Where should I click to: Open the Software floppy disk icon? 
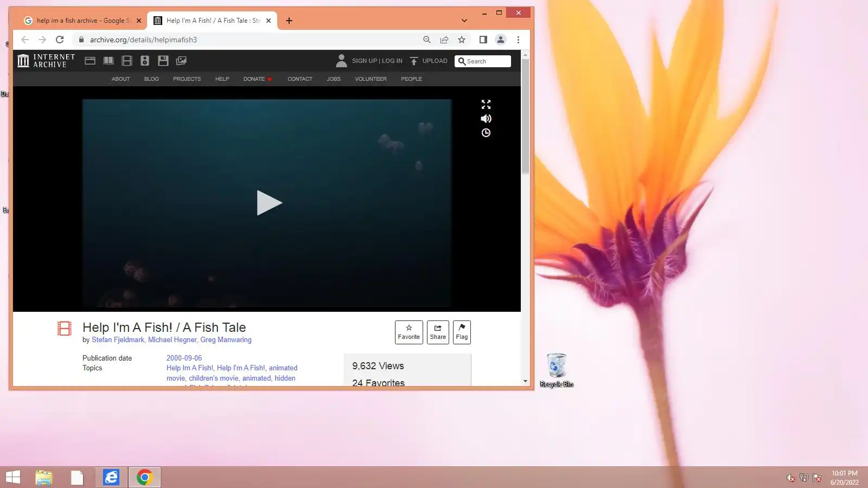(x=163, y=61)
